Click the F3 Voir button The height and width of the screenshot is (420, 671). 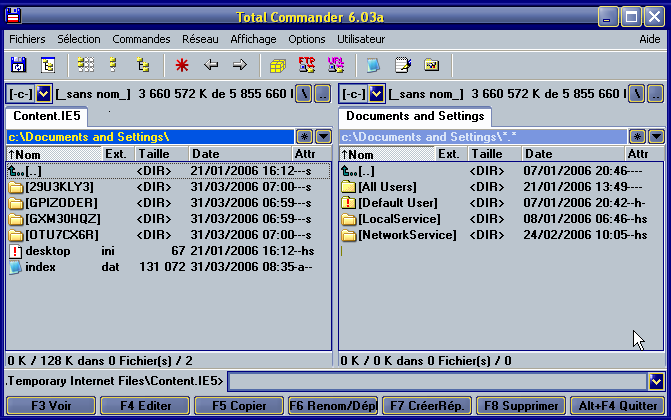coord(51,405)
